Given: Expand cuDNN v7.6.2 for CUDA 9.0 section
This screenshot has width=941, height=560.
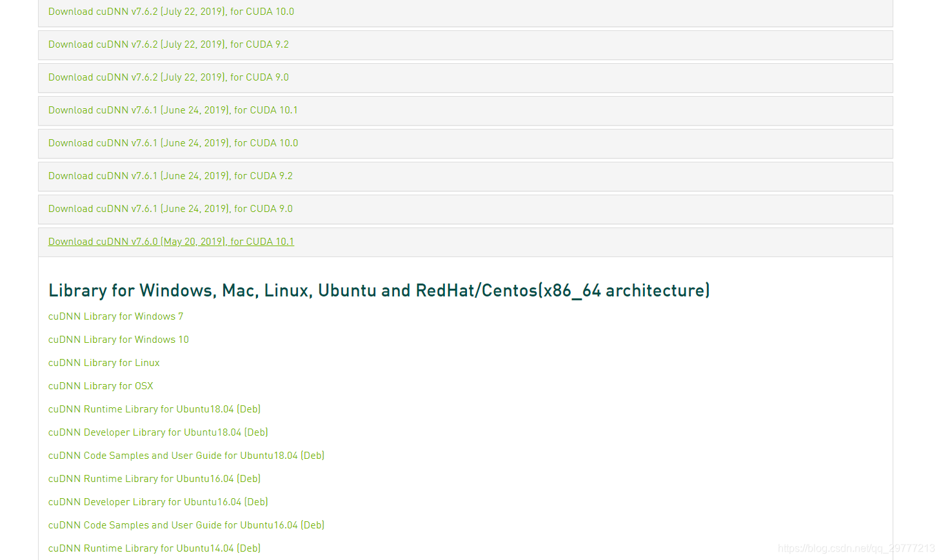Looking at the screenshot, I should point(168,77).
